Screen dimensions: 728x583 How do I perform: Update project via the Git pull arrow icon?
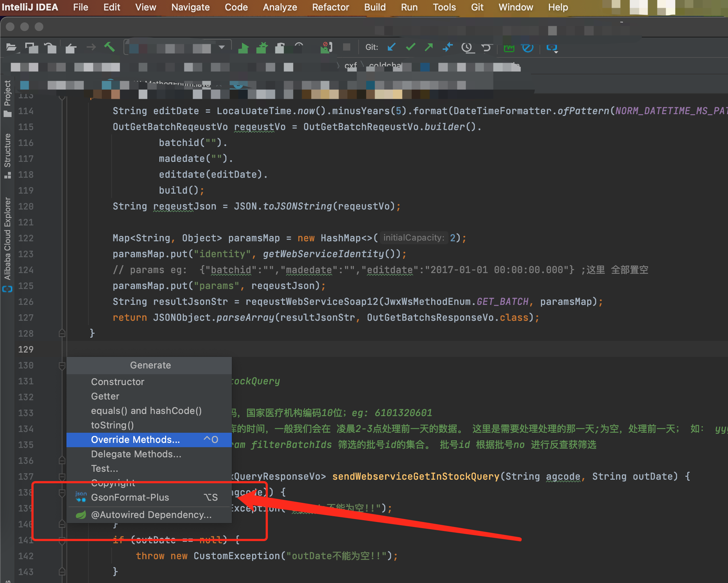(x=392, y=47)
